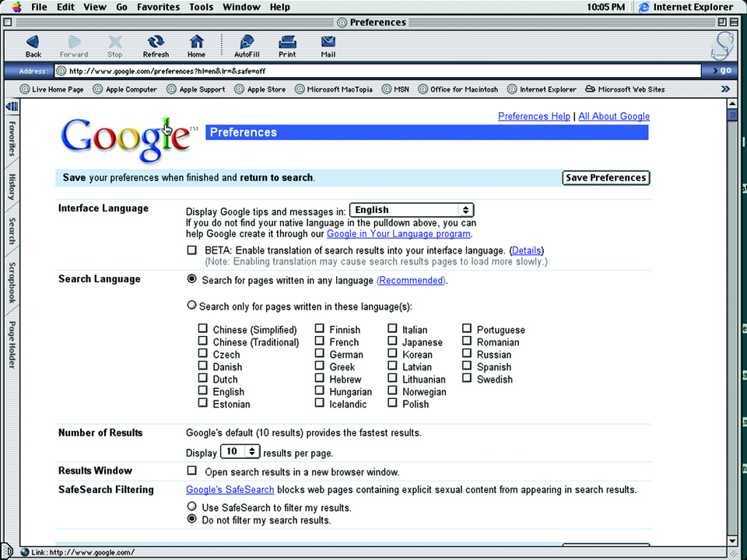Click the AutoFill toolbar icon
Screen dimensions: 747x560
(x=247, y=42)
